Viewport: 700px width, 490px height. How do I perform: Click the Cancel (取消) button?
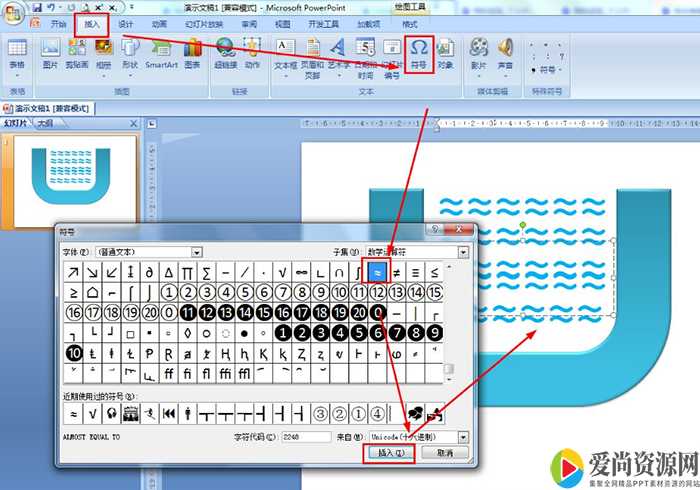click(437, 453)
